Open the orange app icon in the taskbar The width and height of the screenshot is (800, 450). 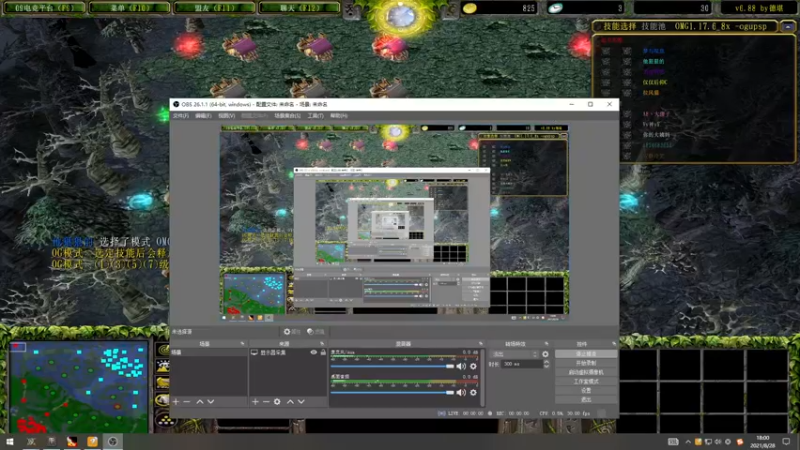92,442
